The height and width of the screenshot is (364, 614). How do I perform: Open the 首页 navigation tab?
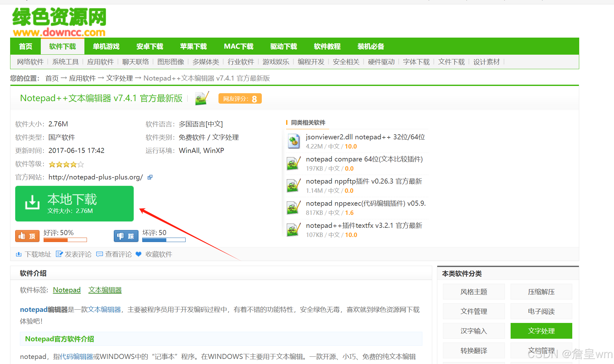tap(26, 46)
